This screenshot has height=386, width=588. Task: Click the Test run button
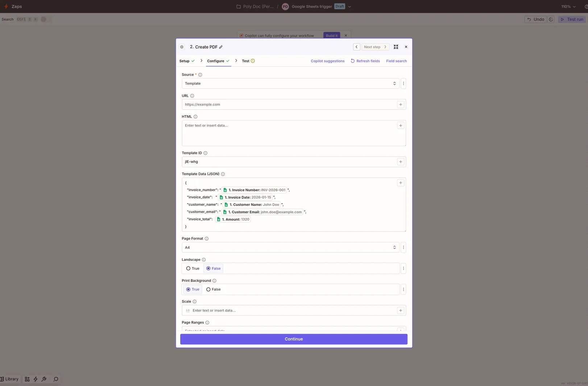pyautogui.click(x=572, y=19)
